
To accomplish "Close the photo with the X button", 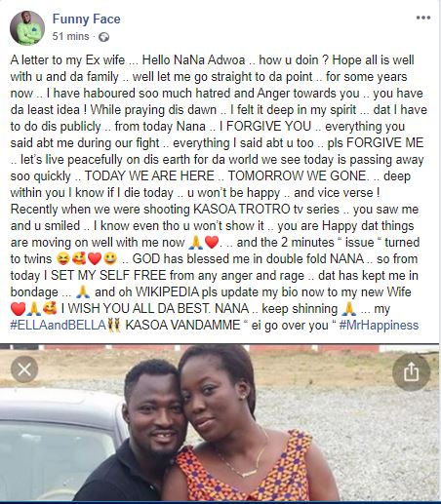I will pyautogui.click(x=24, y=369).
